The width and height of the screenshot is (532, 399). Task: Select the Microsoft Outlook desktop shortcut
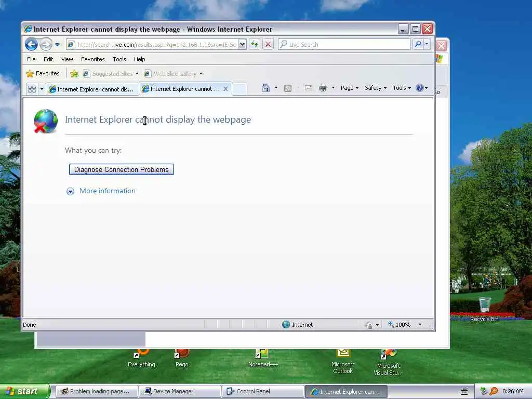(x=343, y=362)
